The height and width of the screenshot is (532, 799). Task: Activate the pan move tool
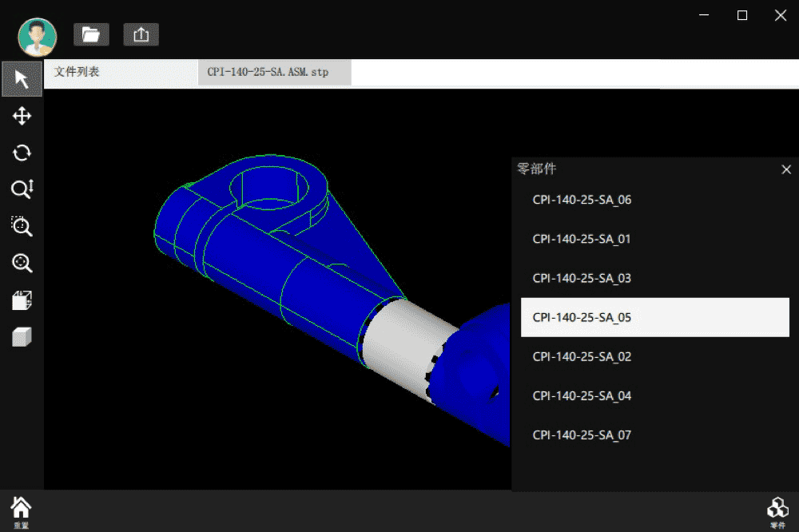(x=22, y=116)
